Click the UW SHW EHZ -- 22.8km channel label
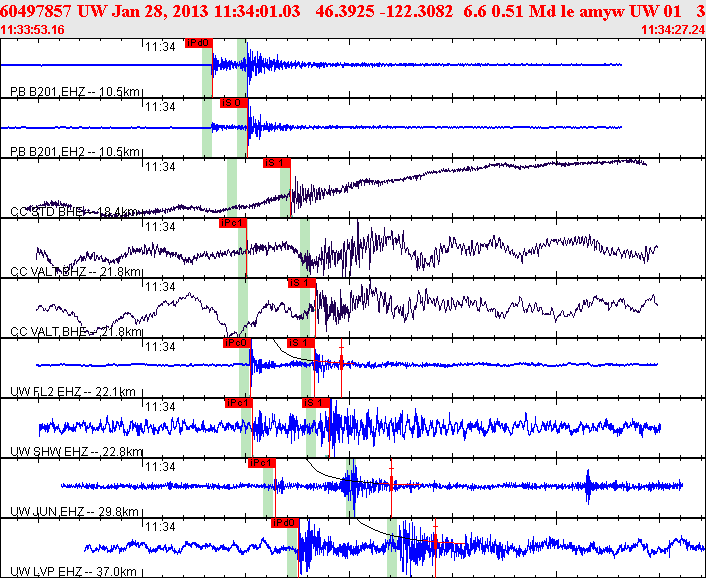The width and height of the screenshot is (706, 578). click(x=76, y=452)
